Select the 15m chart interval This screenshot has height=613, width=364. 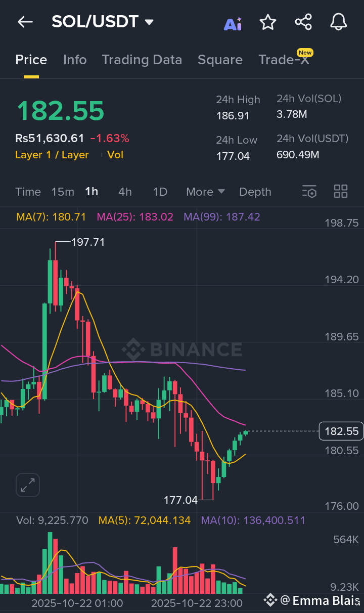click(x=63, y=192)
